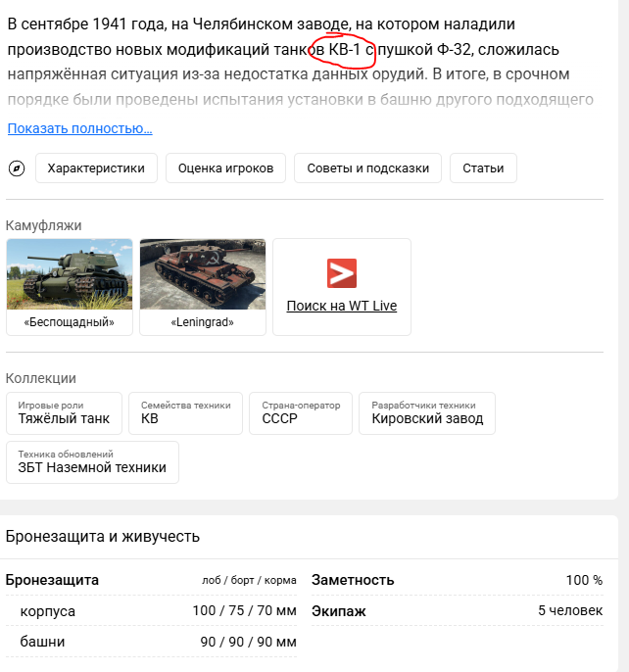
Task: Open Советы и подсказки section
Action: (x=367, y=168)
